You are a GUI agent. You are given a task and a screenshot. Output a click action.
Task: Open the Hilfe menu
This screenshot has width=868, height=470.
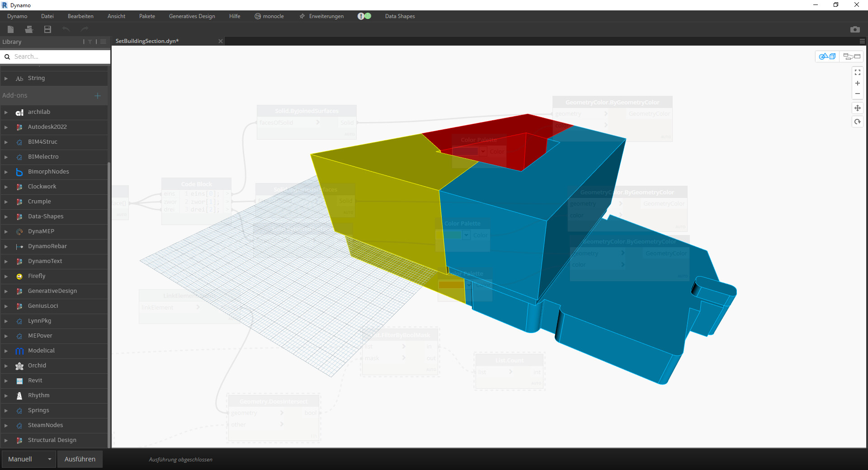click(235, 16)
